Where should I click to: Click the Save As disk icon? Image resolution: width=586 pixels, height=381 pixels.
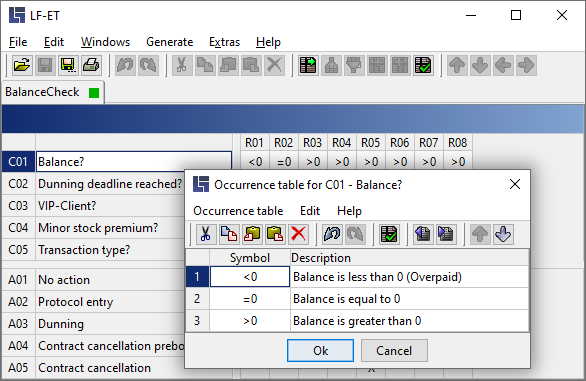pos(68,65)
